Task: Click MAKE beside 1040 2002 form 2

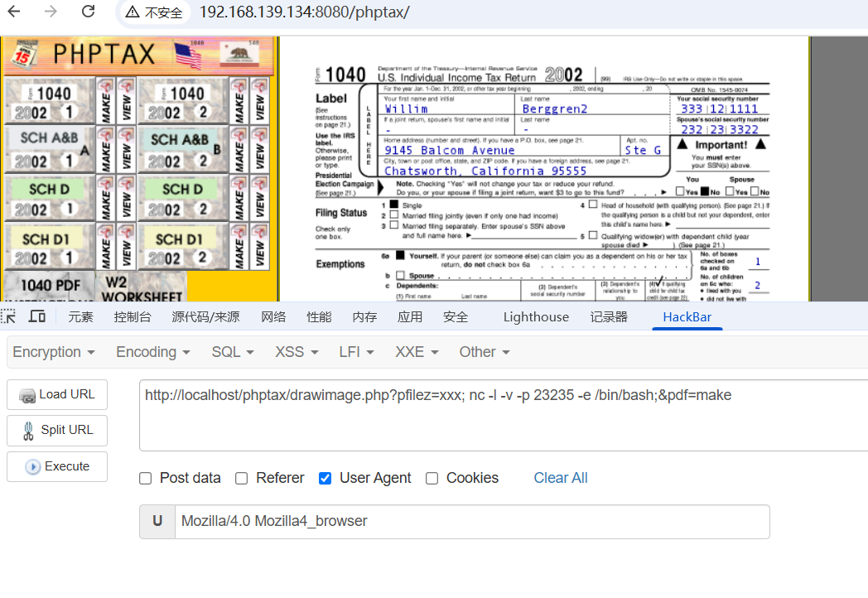Action: tap(239, 101)
